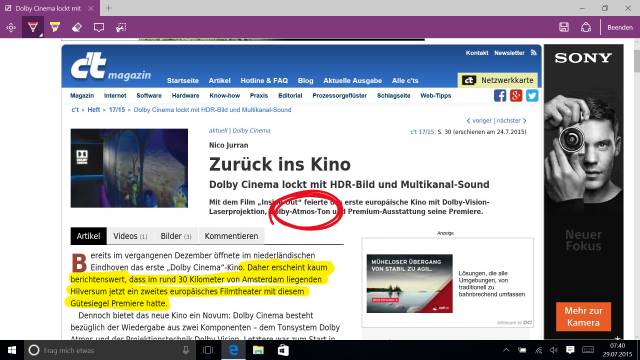
Task: Select the Clip tool
Action: [x=121, y=27]
